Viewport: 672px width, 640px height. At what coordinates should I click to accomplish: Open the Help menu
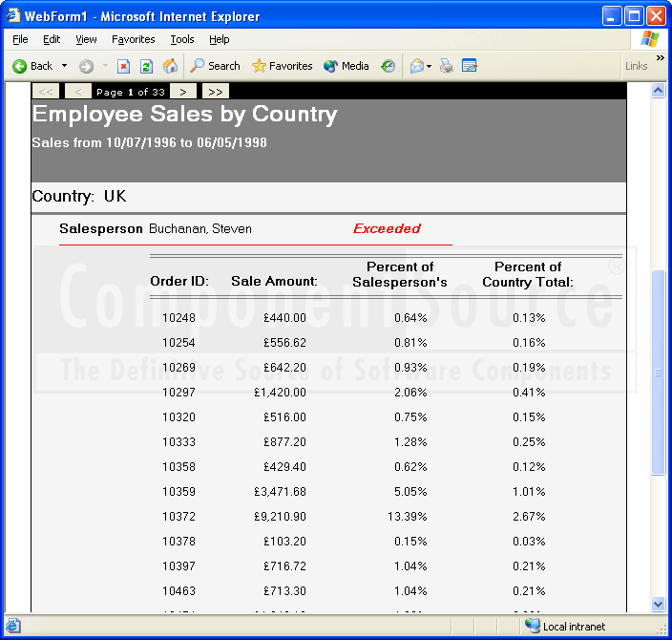click(219, 39)
